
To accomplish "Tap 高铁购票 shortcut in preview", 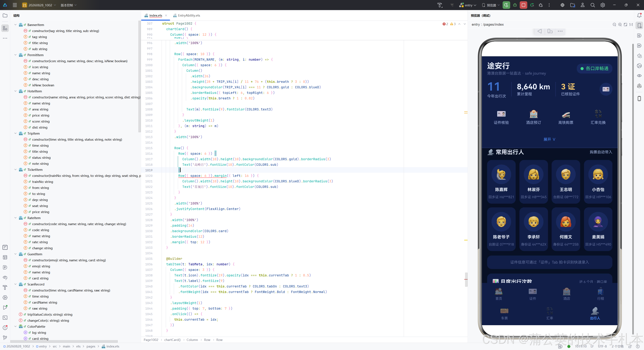I will [566, 117].
